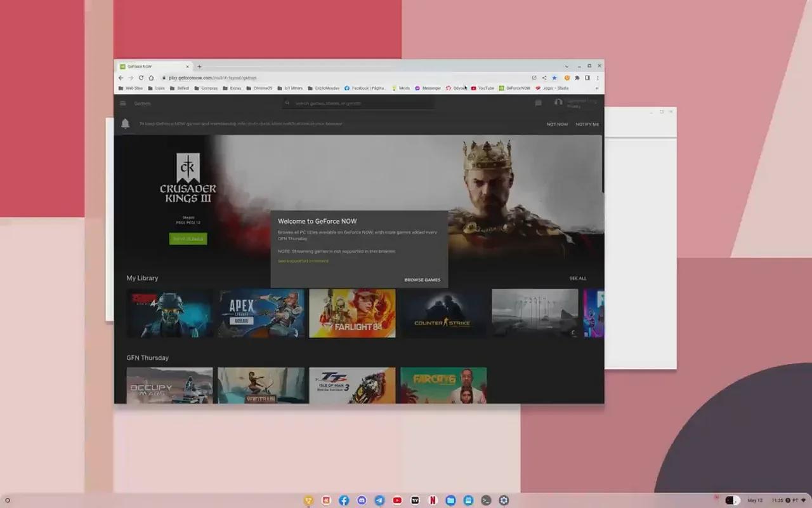Open the Files app from the shelf
This screenshot has height=508, width=812.
point(450,500)
